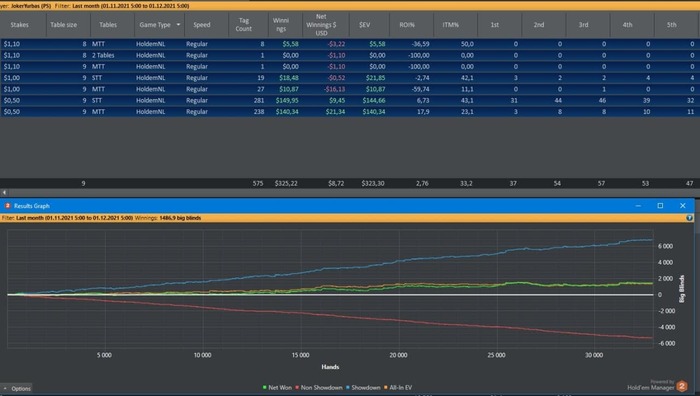This screenshot has height=396, width=700.
Task: Toggle the Net Won legend line
Action: (277, 388)
